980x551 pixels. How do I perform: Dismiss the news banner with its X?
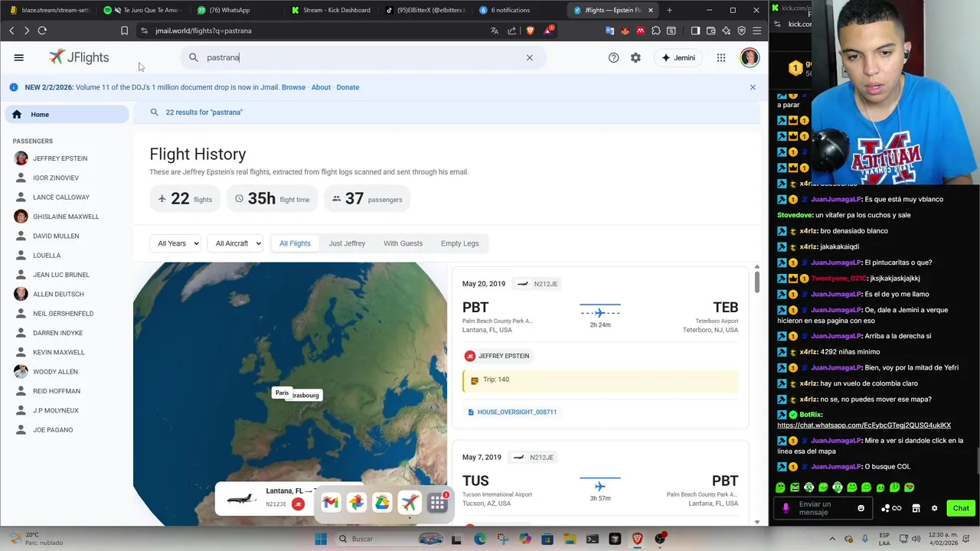[753, 87]
